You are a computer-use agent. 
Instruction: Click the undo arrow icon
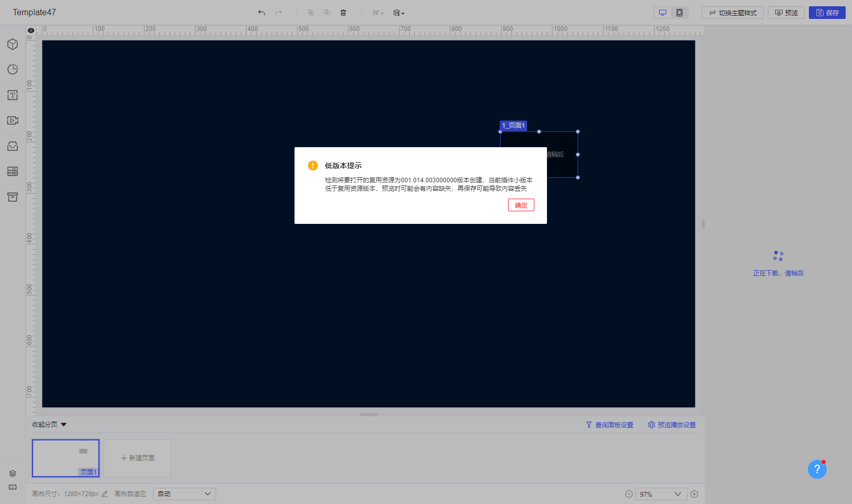261,13
